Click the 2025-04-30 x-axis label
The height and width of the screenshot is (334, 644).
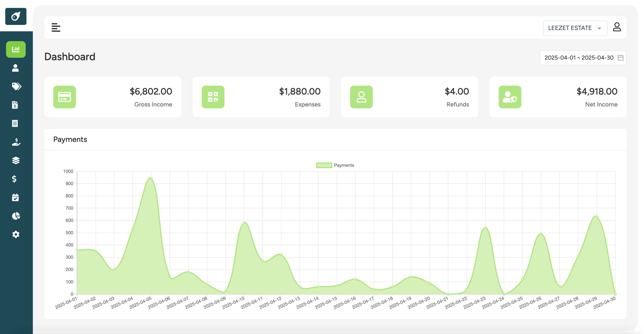click(x=605, y=302)
